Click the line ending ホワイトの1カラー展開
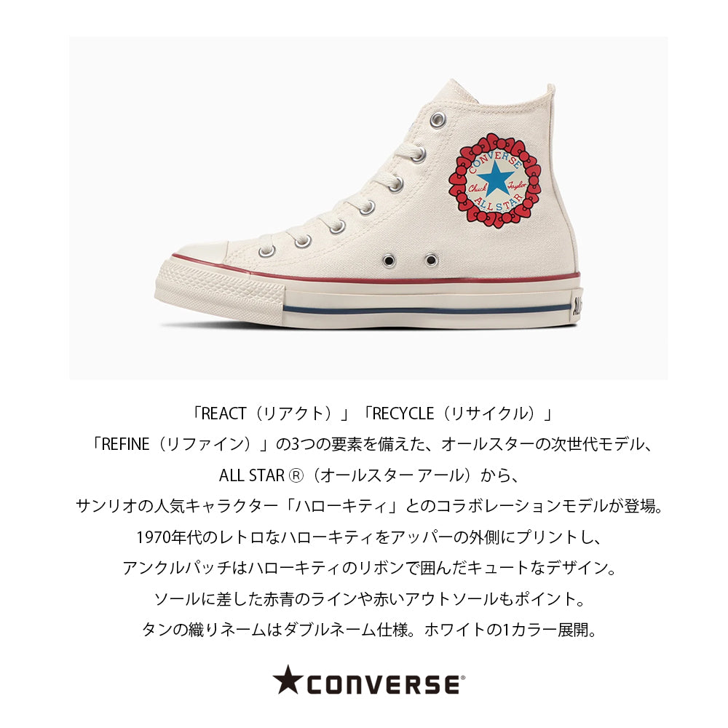This screenshot has width=728, height=728. click(x=368, y=630)
